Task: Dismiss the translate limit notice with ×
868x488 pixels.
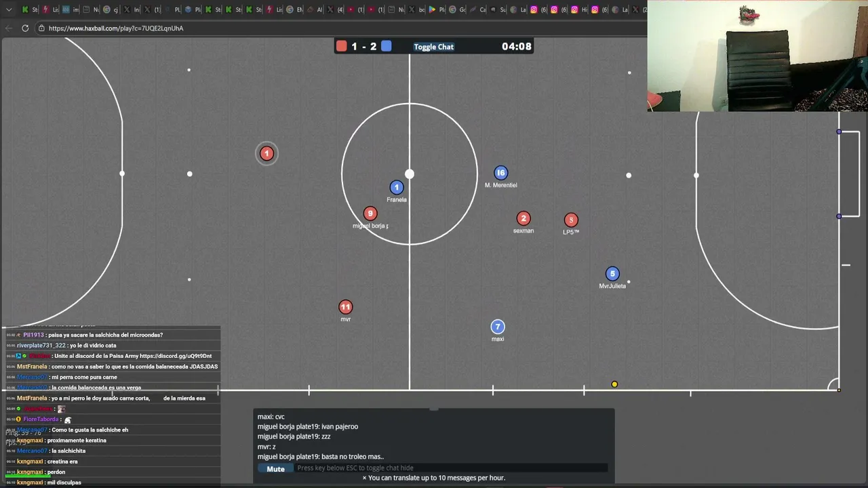Action: tap(364, 478)
